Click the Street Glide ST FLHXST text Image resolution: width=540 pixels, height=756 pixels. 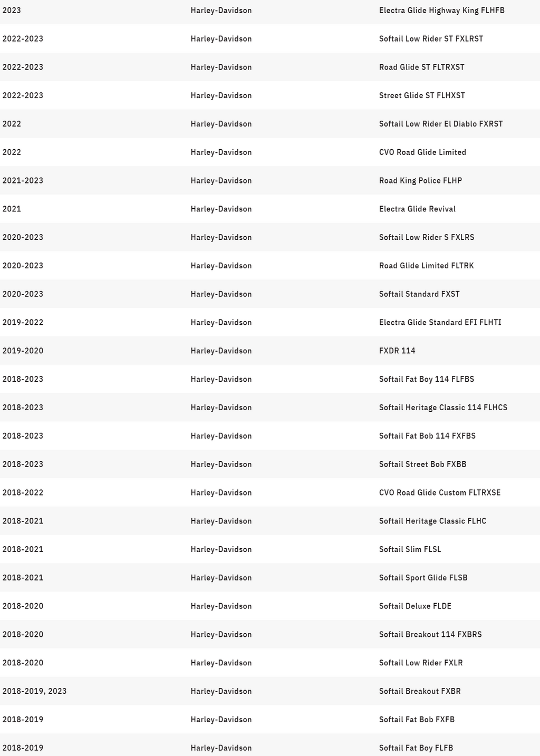[x=422, y=96]
